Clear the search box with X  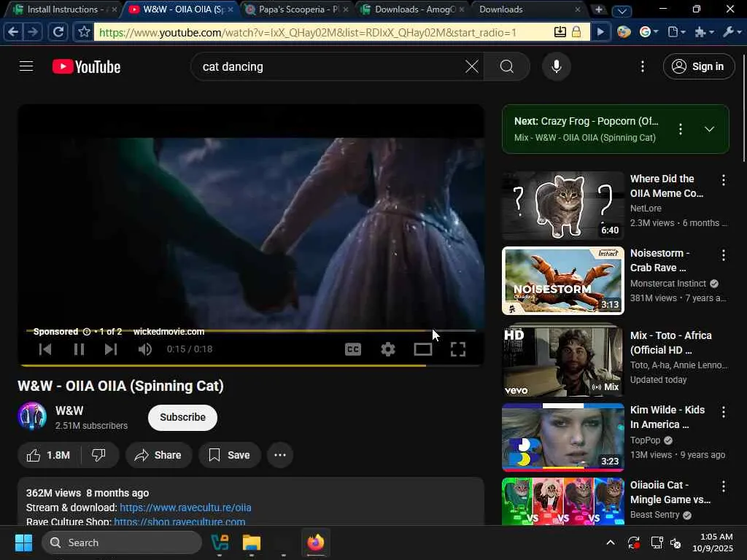(472, 66)
